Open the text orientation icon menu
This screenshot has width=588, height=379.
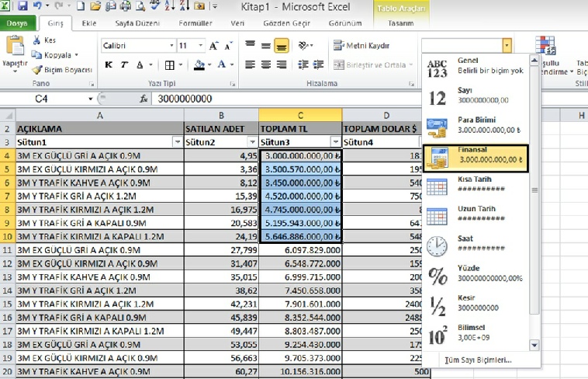point(306,46)
